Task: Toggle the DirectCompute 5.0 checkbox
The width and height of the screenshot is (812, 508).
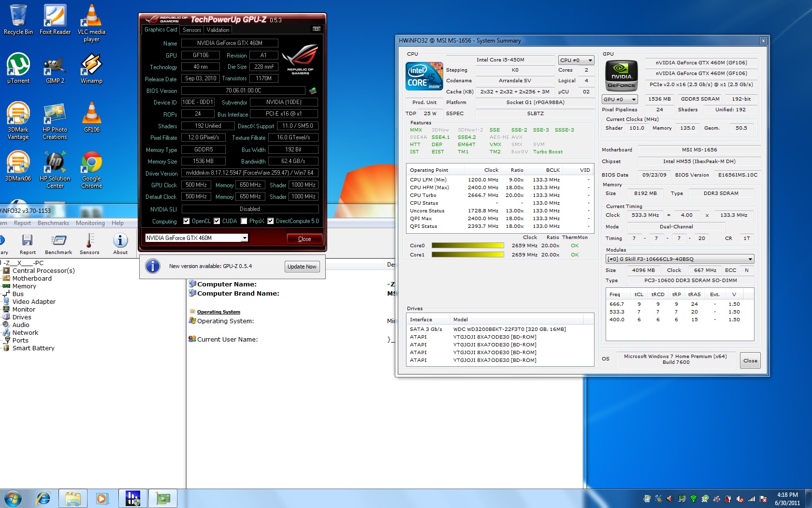Action: click(271, 221)
